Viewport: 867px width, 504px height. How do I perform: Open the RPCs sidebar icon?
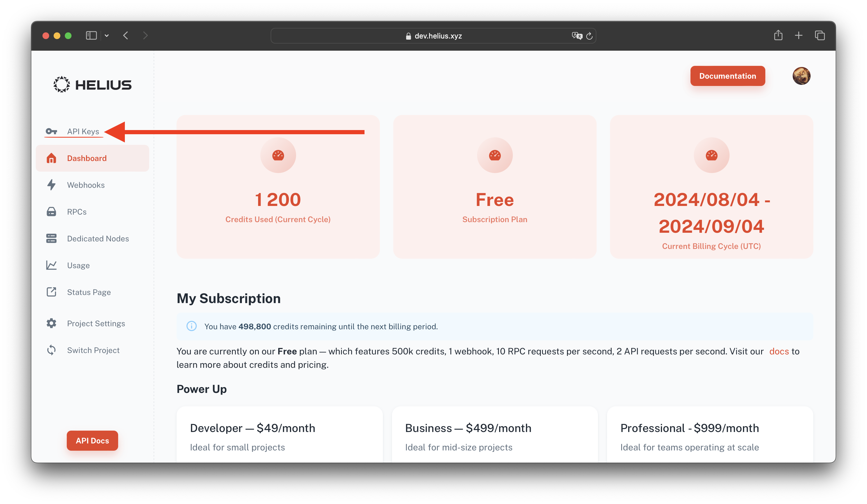point(51,212)
